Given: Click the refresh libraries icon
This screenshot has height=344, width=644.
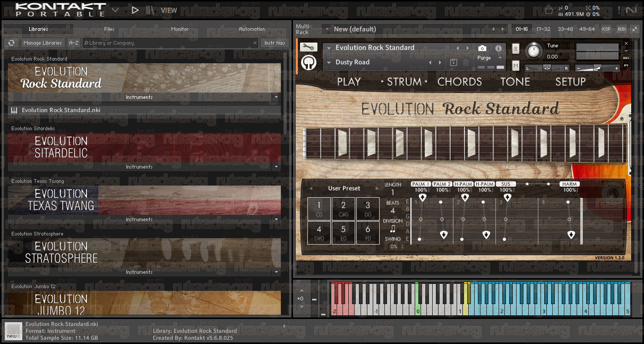Looking at the screenshot, I should 11,43.
